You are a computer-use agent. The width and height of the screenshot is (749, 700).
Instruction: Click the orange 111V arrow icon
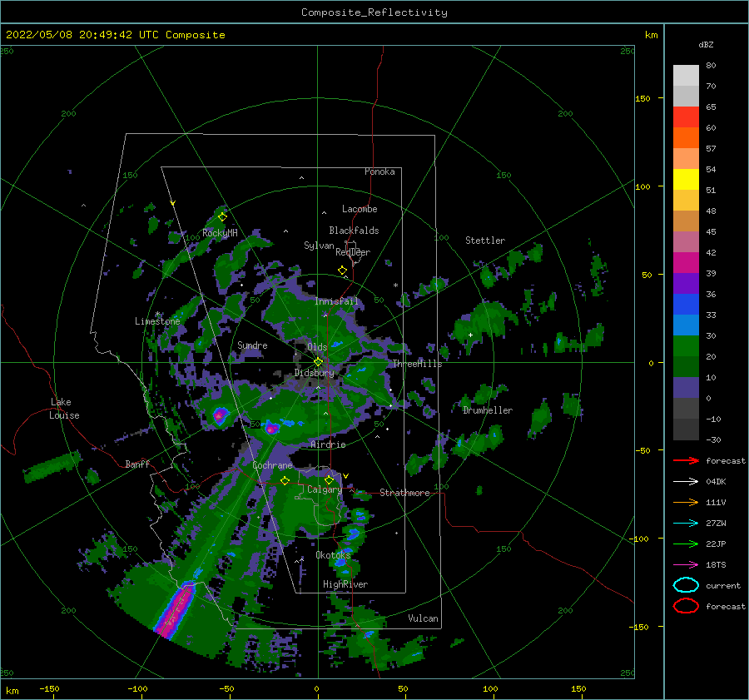click(686, 502)
